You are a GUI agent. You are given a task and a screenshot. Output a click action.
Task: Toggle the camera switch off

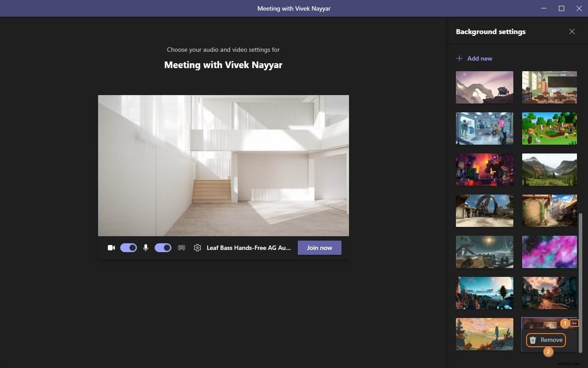point(128,248)
